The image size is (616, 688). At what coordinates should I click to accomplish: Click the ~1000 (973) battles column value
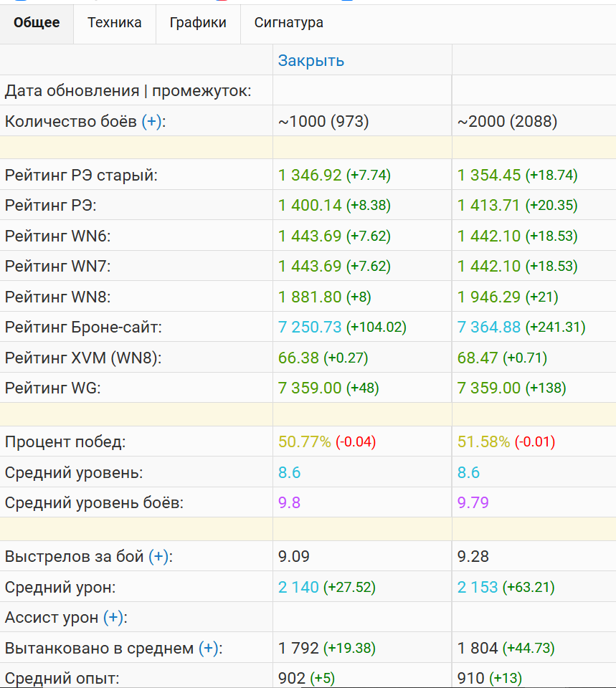point(323,122)
